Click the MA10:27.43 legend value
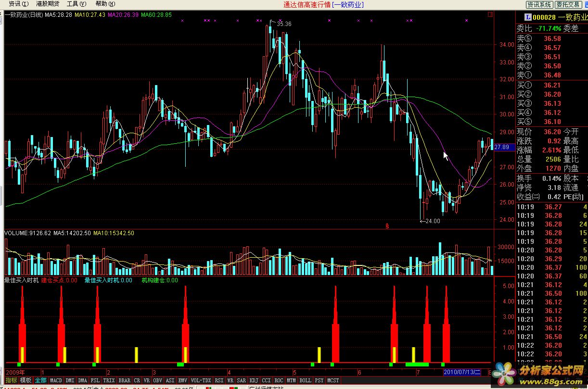This screenshot has height=389, width=588. point(90,15)
